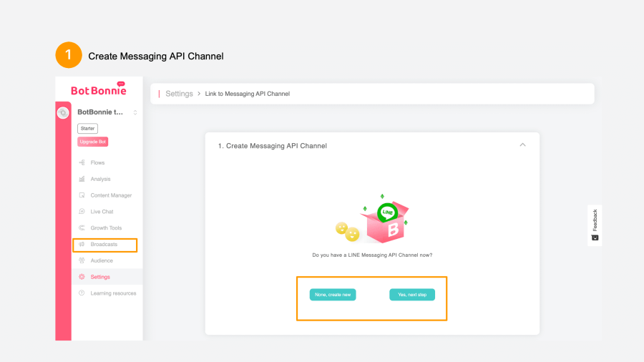Open the Audience people icon
Screen dimensions: 644x362
point(82,260)
